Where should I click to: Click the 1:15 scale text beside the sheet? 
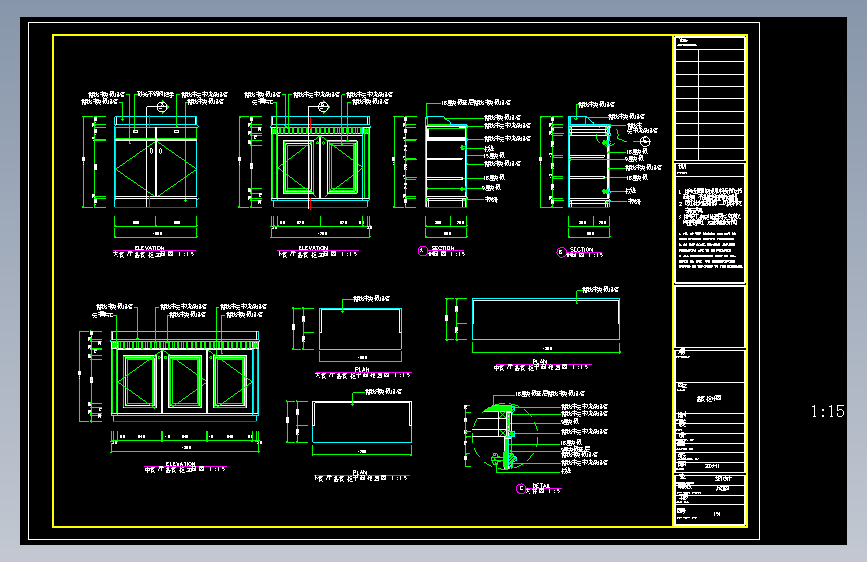click(827, 411)
